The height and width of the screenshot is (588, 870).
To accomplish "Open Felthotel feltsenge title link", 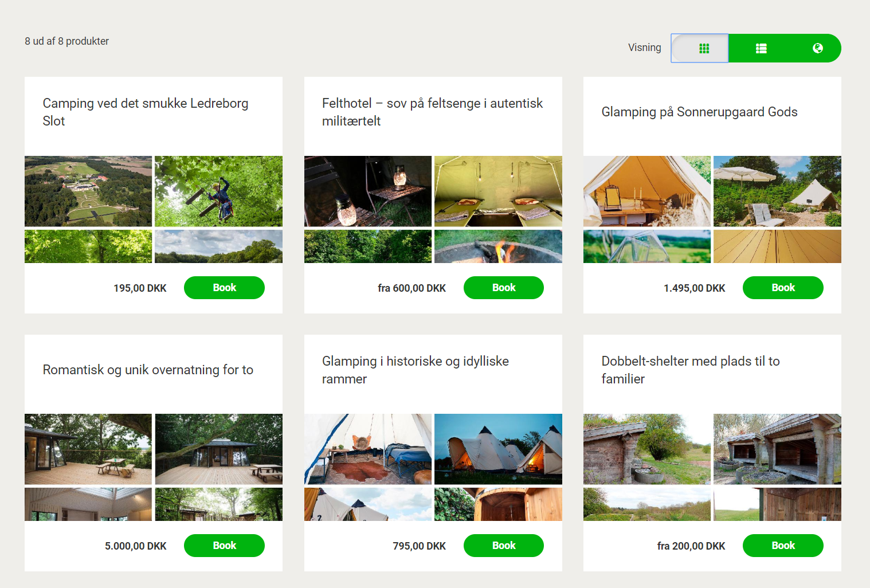I will tap(432, 112).
